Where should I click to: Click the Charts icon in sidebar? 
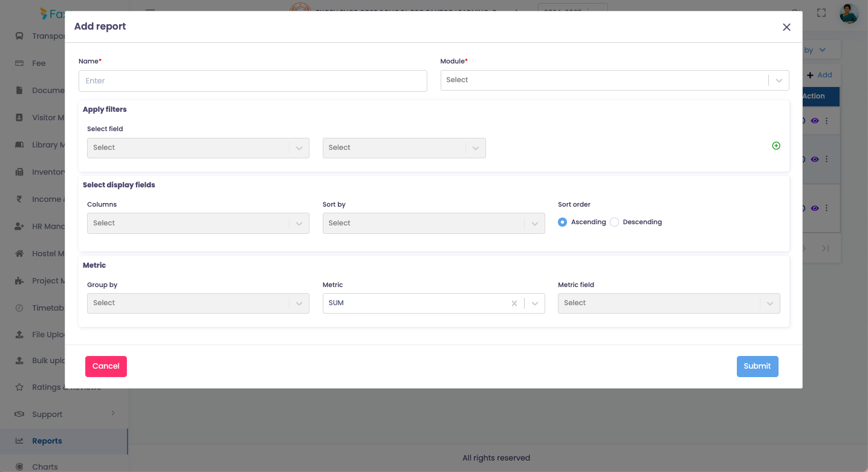19,467
